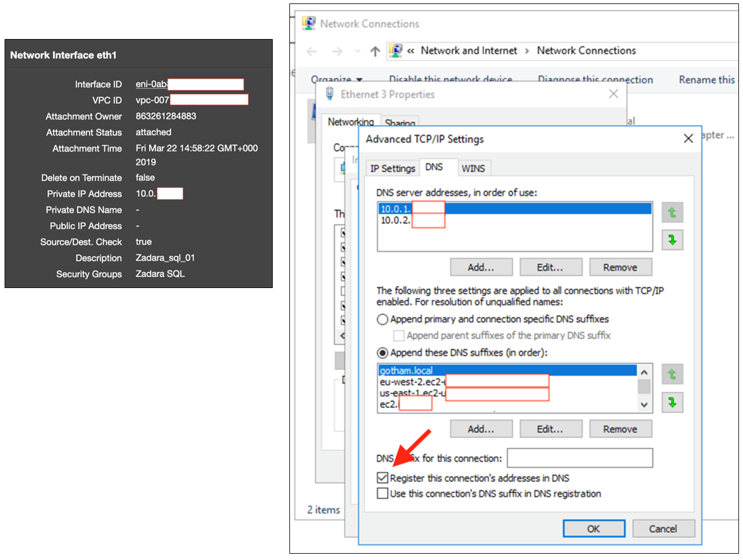
Task: Click Add below the DNS server list
Action: (x=481, y=267)
